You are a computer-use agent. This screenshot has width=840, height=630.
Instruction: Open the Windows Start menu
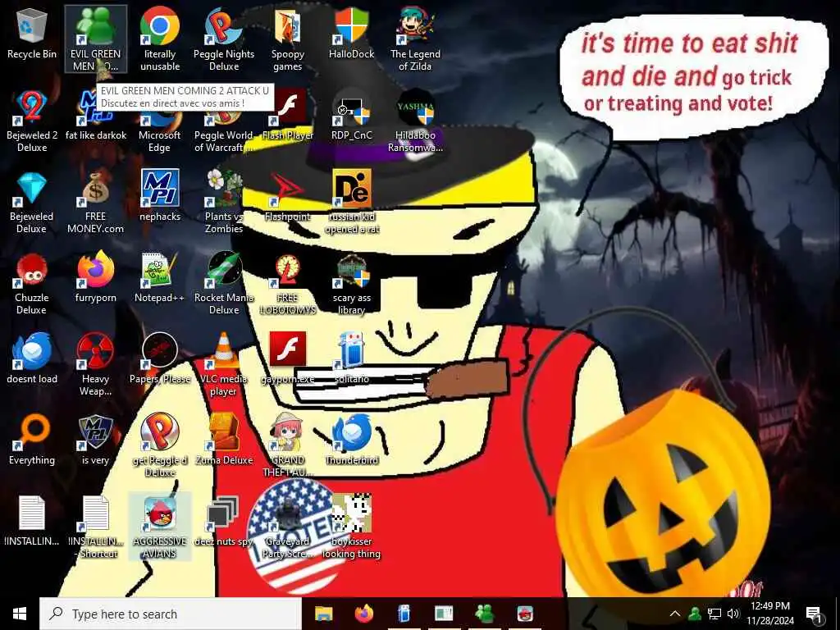pyautogui.click(x=20, y=614)
